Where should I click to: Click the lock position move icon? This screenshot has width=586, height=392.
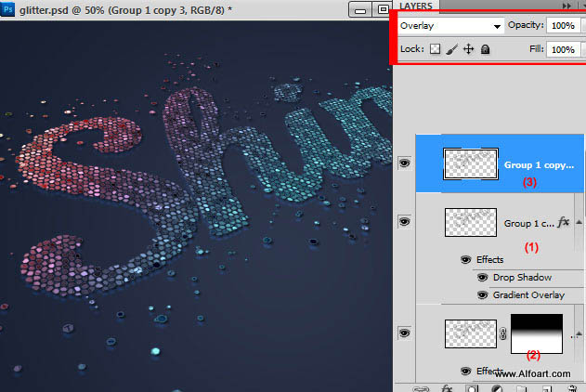tap(468, 49)
